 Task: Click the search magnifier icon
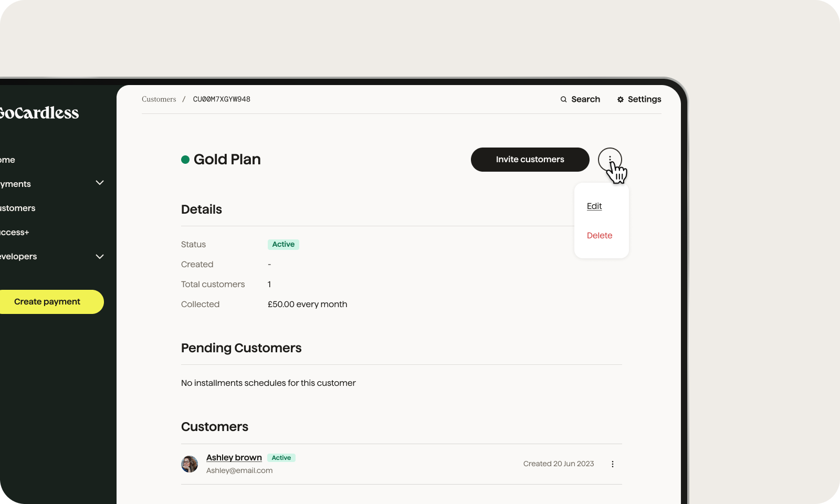click(x=563, y=99)
